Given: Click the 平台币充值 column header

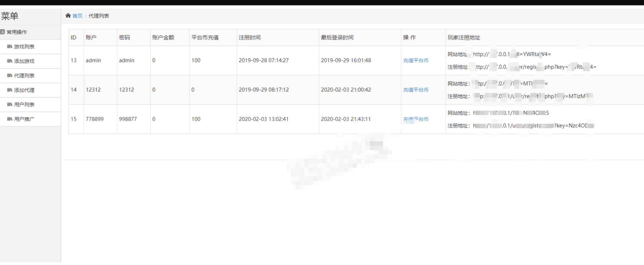Looking at the screenshot, I should (x=205, y=37).
